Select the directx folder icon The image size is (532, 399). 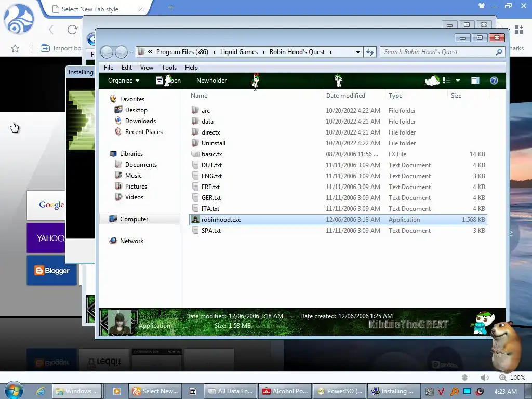click(x=195, y=132)
